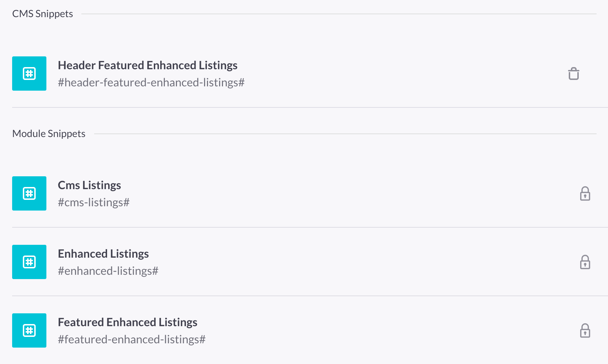
Task: Open the Featured Enhanced Listings module title
Action: (127, 322)
